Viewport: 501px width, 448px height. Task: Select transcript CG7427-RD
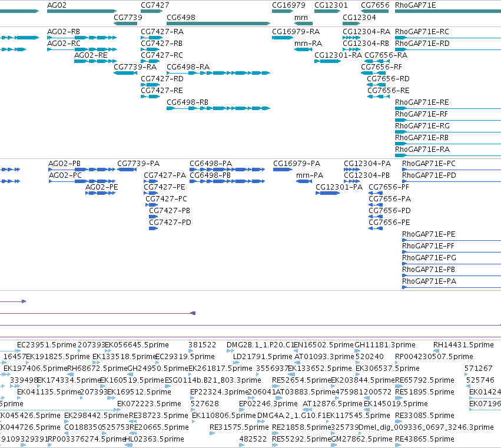(x=150, y=85)
